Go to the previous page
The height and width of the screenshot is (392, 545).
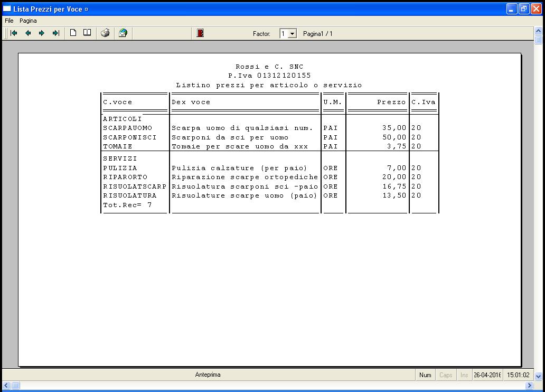click(28, 33)
